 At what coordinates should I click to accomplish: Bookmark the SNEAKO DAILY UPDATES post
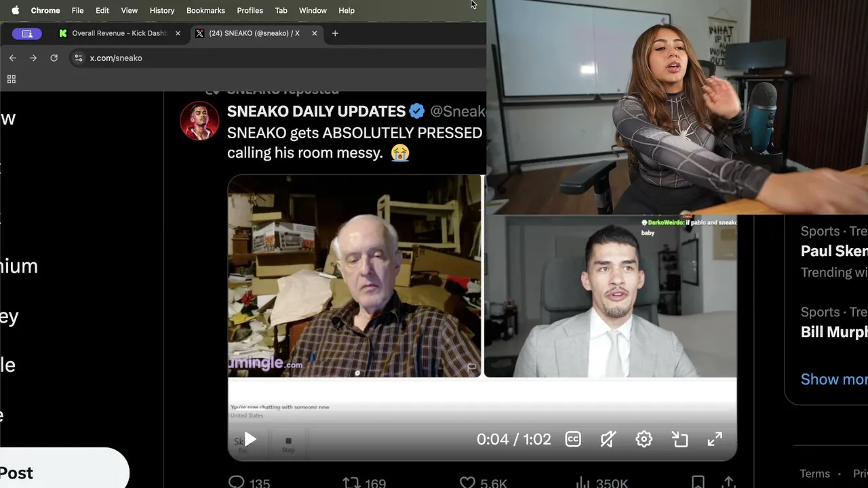pyautogui.click(x=698, y=483)
